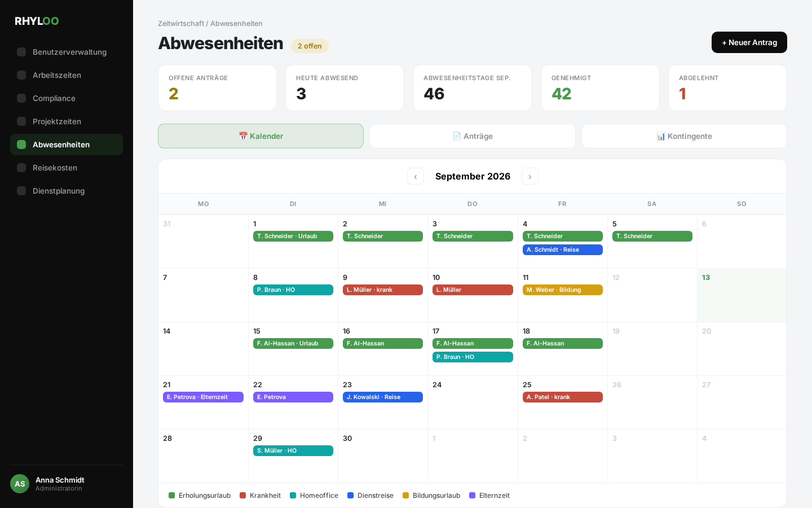Select calendar day 13

742,295
